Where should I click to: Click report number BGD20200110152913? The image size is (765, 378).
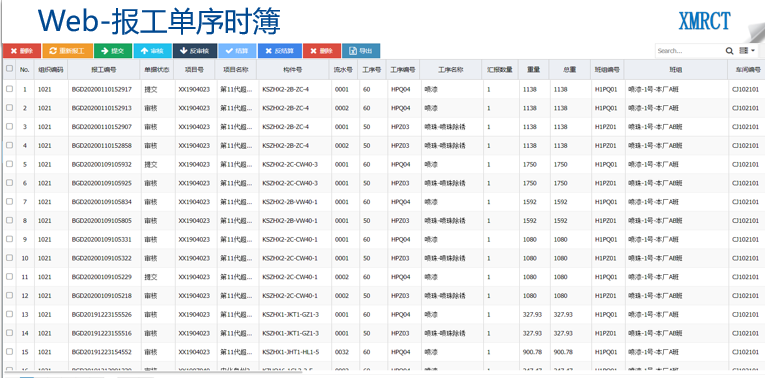click(101, 108)
